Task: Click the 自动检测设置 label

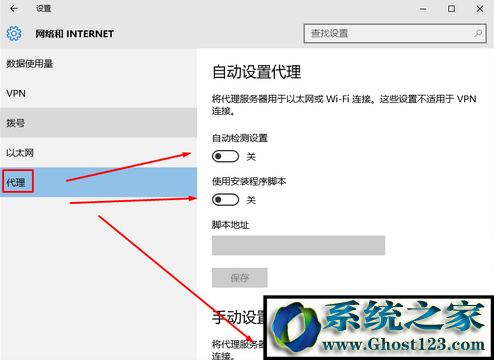Action: [x=240, y=138]
